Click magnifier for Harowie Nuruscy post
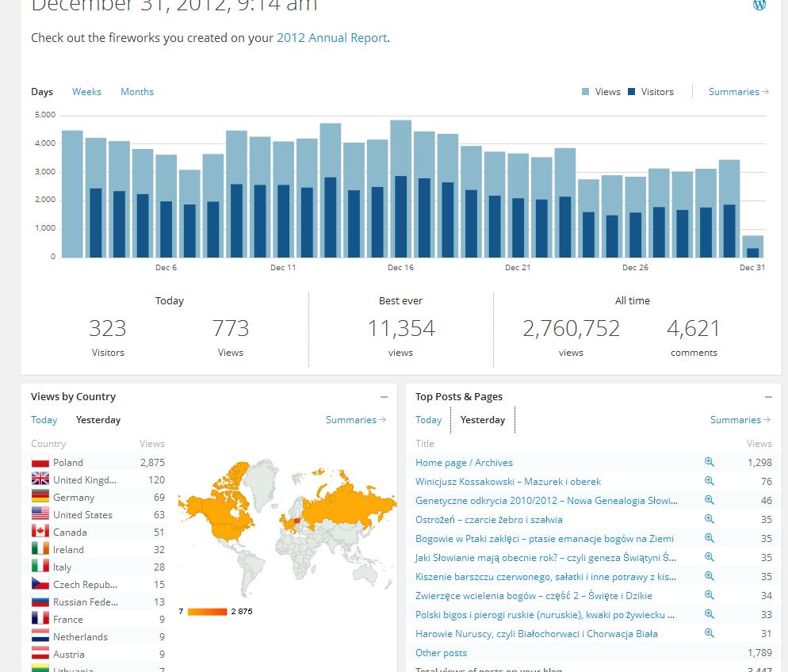The width and height of the screenshot is (788, 672). coord(710,633)
